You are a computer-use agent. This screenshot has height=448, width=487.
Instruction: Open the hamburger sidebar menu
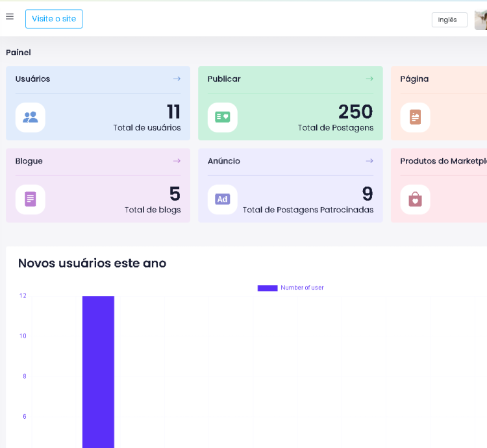(x=10, y=17)
